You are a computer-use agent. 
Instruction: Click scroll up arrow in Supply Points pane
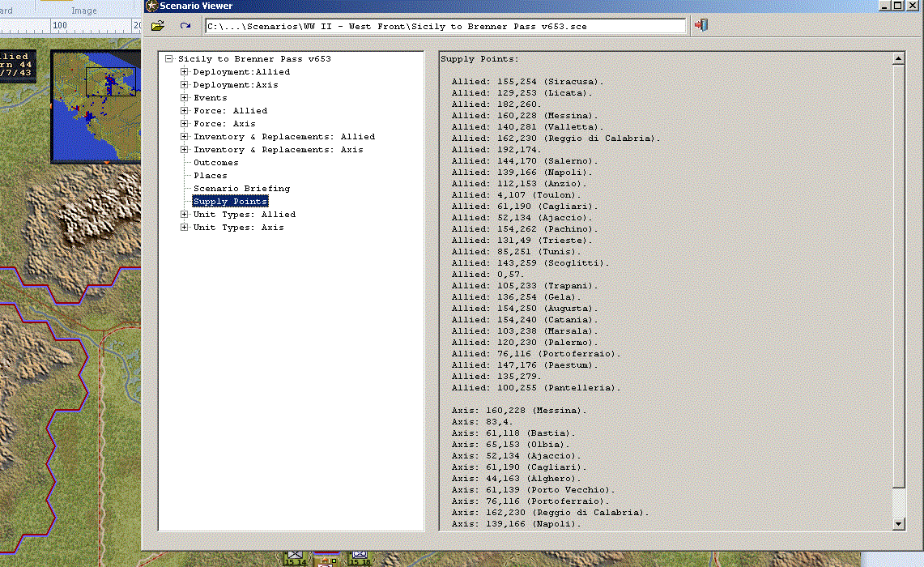[898, 58]
